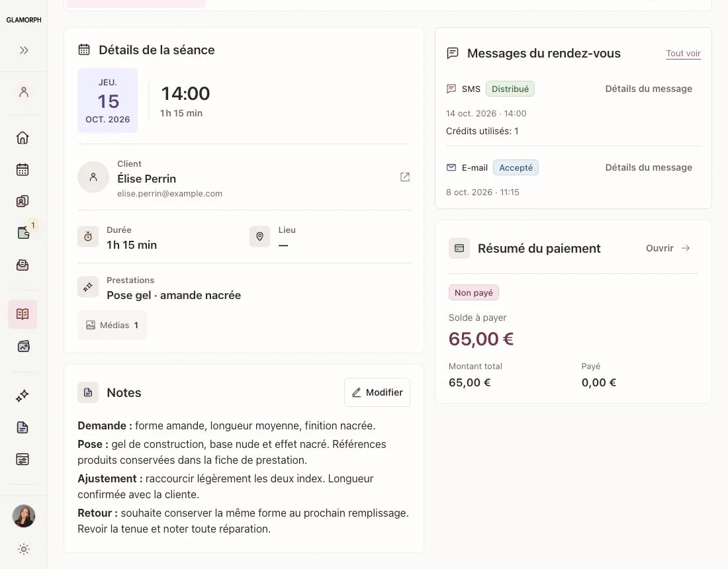Click the card icon beside Résumé du paiement
This screenshot has width=728, height=569.
click(459, 248)
